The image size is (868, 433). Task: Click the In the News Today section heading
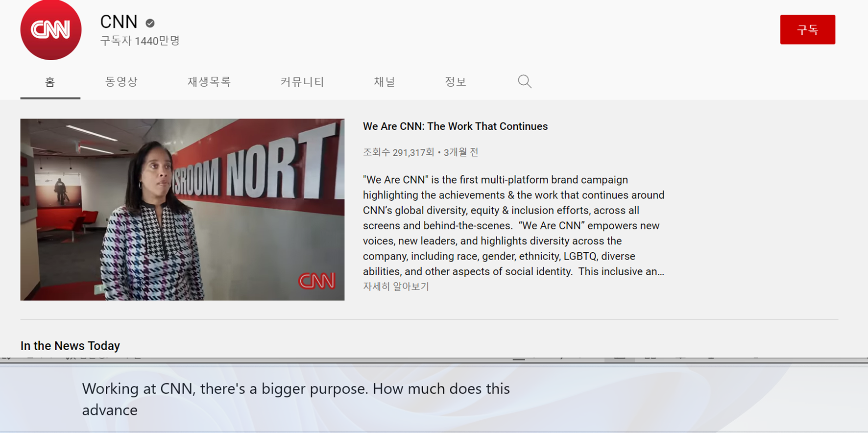pyautogui.click(x=70, y=346)
